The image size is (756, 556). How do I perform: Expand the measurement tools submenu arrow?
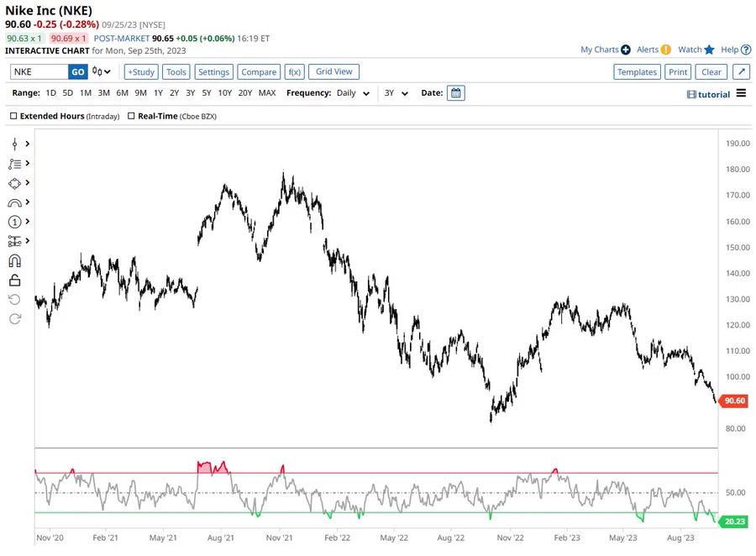point(28,241)
